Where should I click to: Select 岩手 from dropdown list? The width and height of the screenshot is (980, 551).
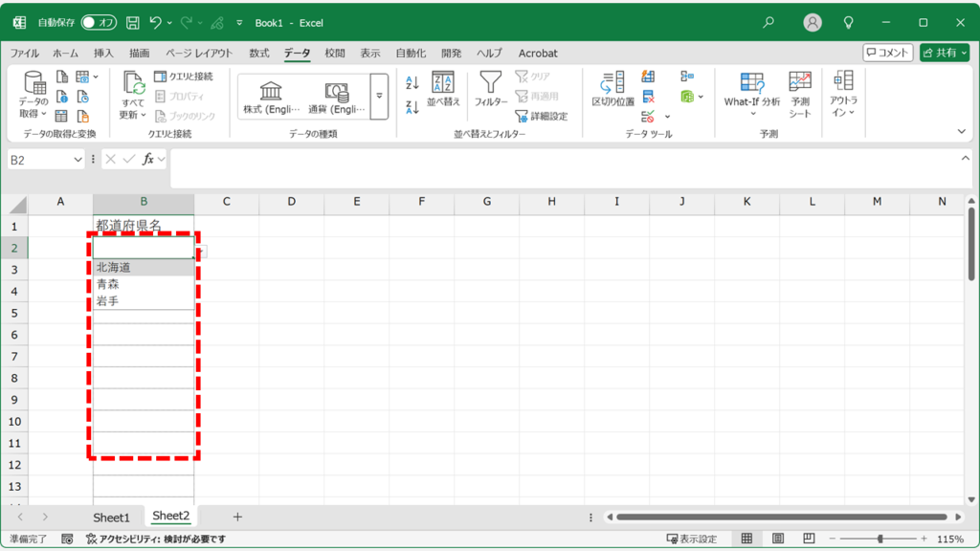click(144, 301)
